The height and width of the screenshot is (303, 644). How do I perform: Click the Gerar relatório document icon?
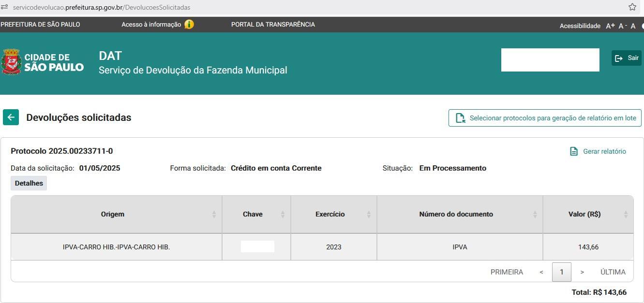point(574,151)
